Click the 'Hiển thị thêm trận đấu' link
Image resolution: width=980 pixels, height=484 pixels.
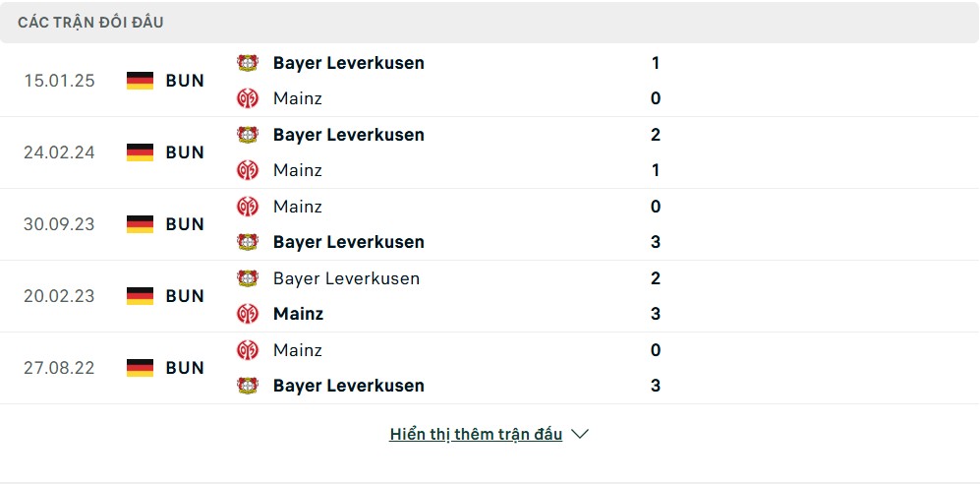point(476,434)
